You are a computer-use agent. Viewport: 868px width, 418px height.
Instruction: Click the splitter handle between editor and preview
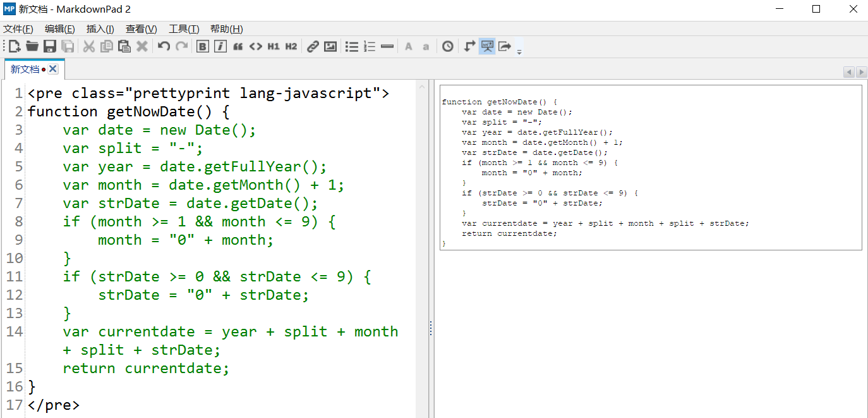(x=431, y=328)
